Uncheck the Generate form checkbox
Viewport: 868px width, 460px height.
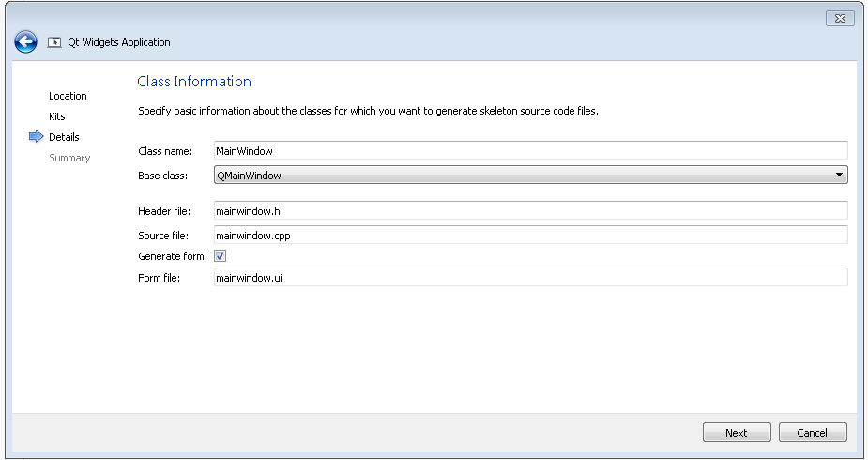(221, 256)
